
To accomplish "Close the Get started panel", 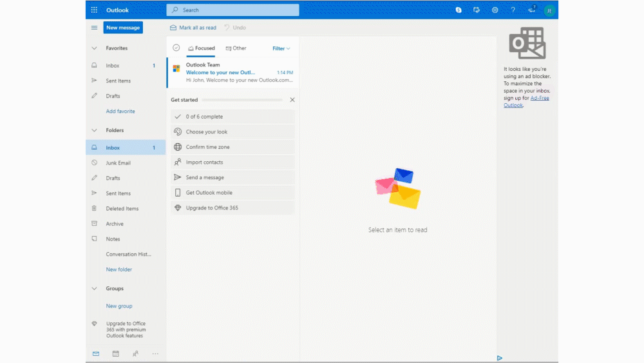I will (x=292, y=100).
